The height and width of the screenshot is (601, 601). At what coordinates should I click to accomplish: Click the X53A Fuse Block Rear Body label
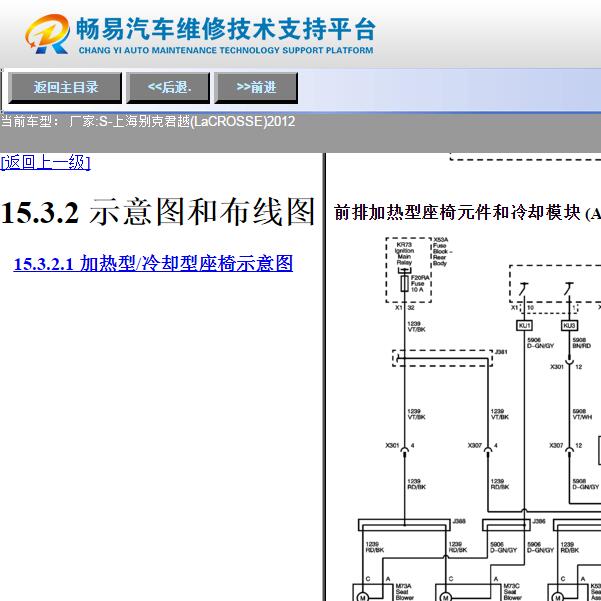(442, 251)
